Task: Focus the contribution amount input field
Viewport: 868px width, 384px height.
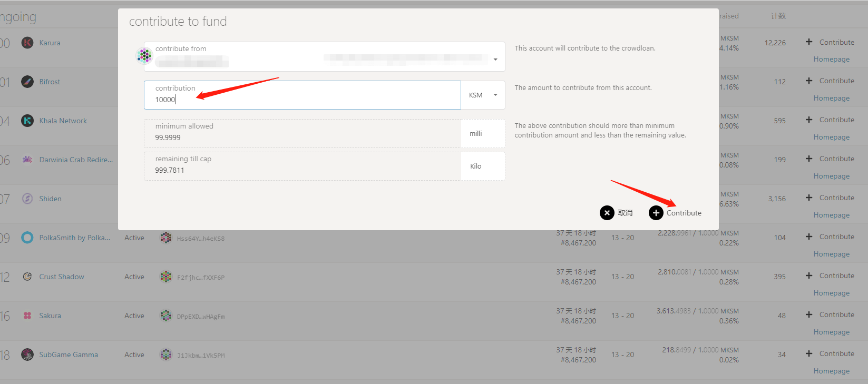Action: (303, 95)
